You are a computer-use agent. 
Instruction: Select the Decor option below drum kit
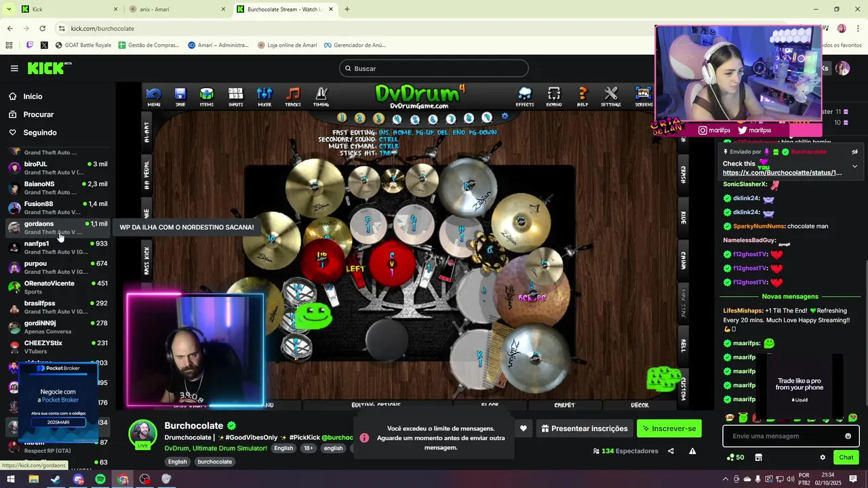click(x=639, y=405)
